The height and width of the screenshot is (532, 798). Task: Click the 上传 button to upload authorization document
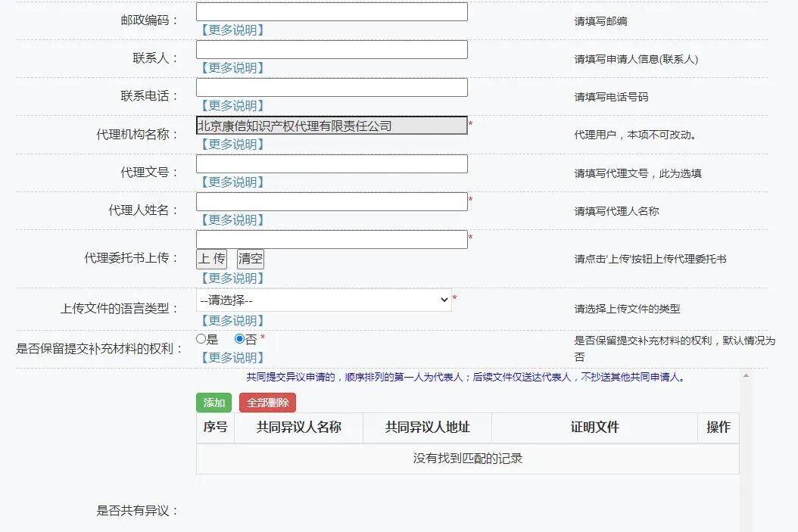pyautogui.click(x=212, y=258)
